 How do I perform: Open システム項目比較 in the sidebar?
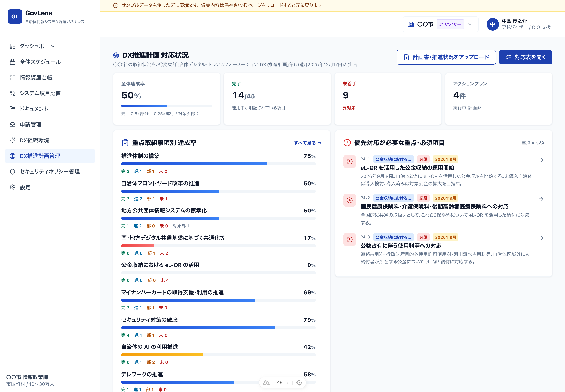(x=50, y=93)
